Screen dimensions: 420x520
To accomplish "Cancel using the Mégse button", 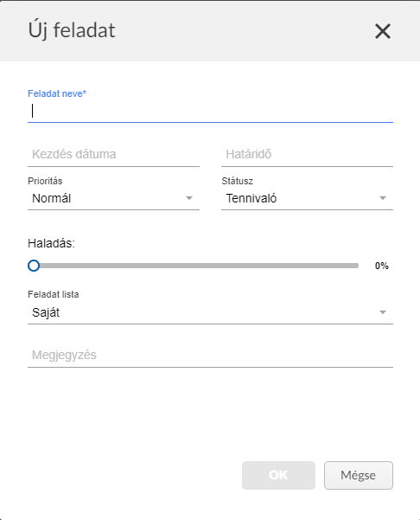I will coord(359,475).
